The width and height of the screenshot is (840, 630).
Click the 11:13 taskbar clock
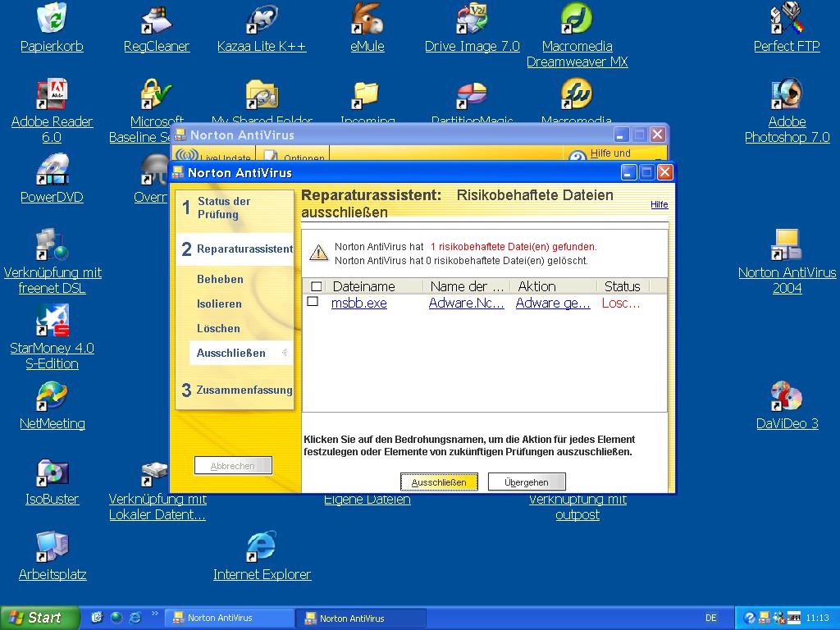click(x=818, y=618)
